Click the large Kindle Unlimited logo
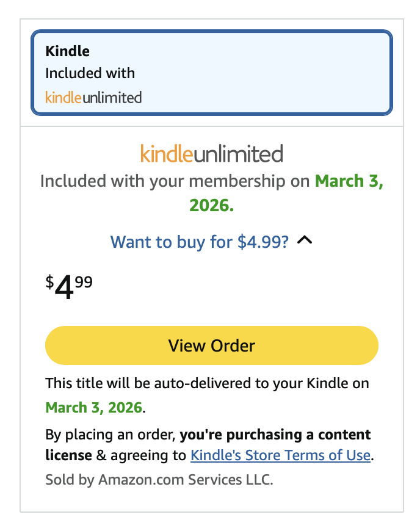This screenshot has height=531, width=420. pos(211,153)
